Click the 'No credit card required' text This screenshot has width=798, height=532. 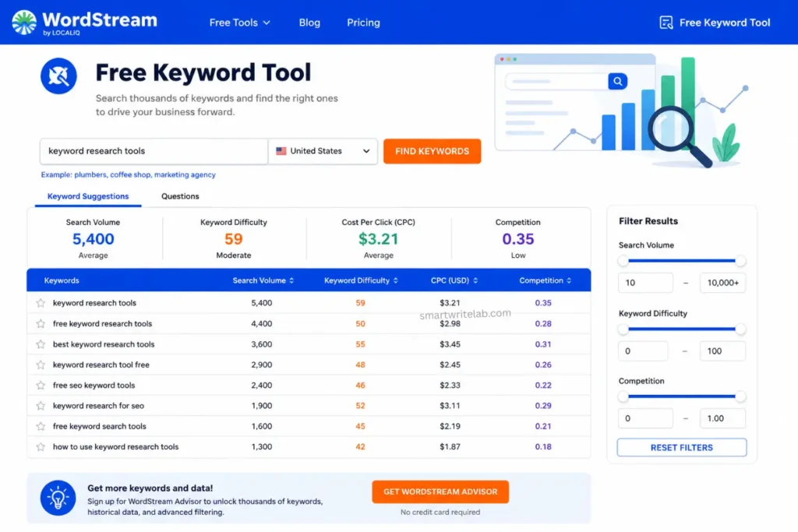pos(440,513)
